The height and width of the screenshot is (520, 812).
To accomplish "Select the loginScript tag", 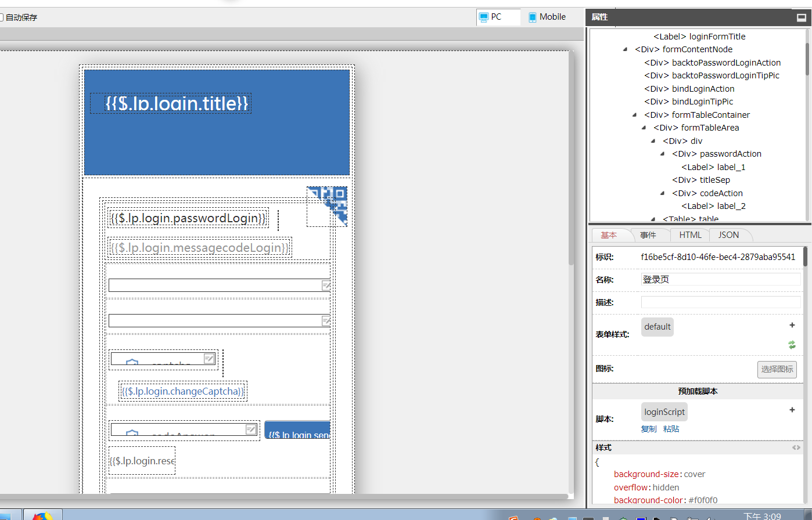I will [x=664, y=412].
